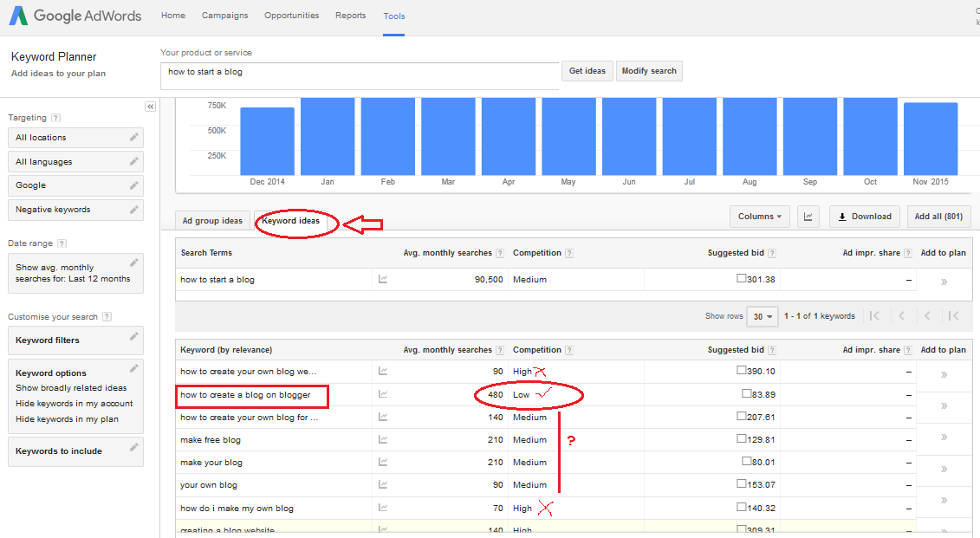Viewport: 980px width, 538px height.
Task: Click 'Hide keywords in my plan' text
Action: (67, 419)
